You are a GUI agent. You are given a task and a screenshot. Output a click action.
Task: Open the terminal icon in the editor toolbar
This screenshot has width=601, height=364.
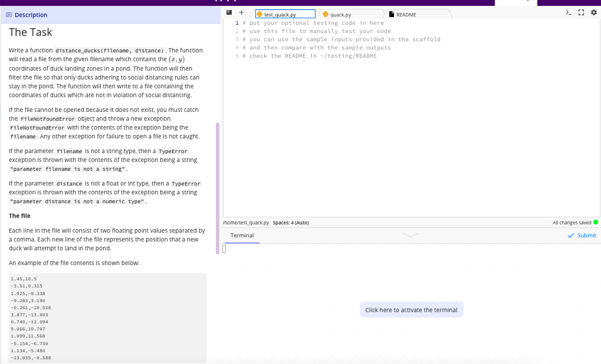pos(569,12)
